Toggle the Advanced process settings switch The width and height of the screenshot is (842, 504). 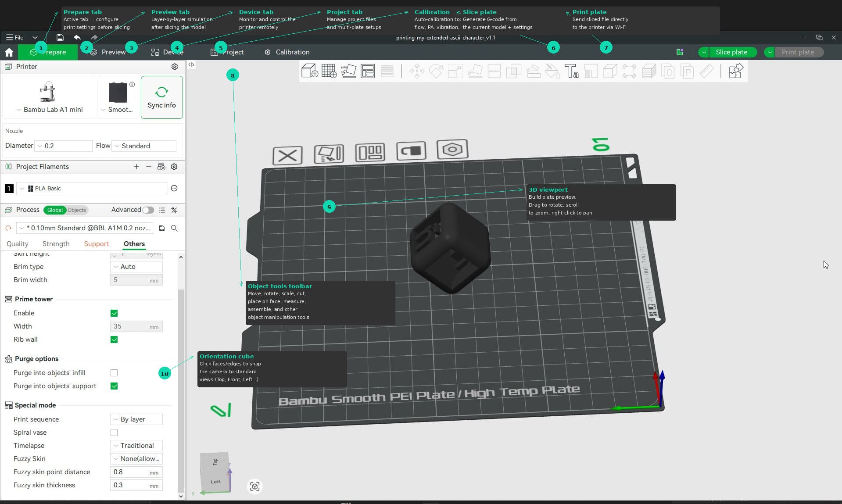click(148, 210)
